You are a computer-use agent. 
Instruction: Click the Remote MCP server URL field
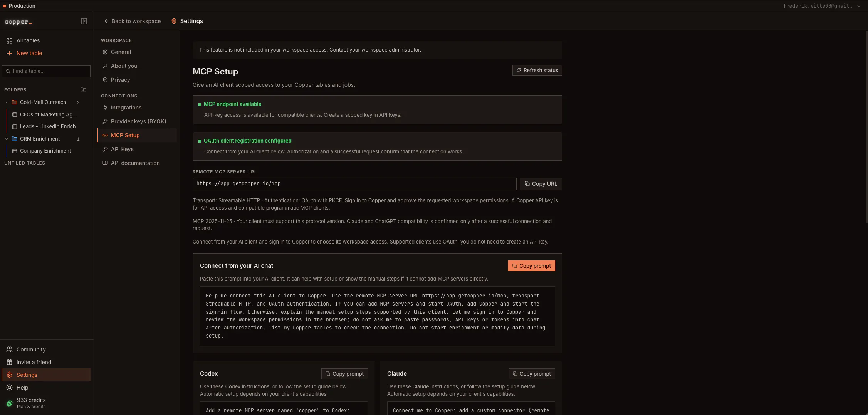(354, 184)
